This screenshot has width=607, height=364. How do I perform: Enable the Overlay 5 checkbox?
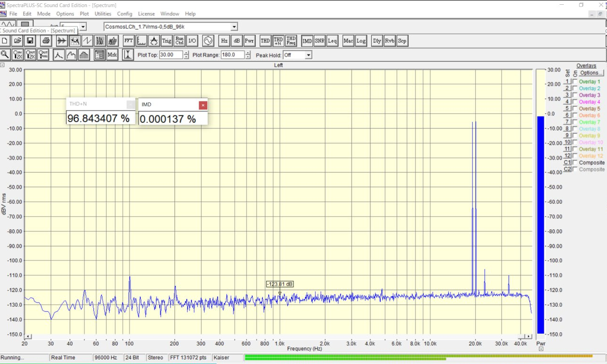pos(575,109)
